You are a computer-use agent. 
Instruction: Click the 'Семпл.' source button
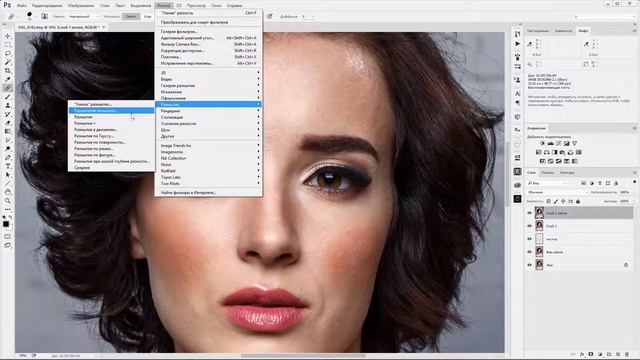click(131, 16)
